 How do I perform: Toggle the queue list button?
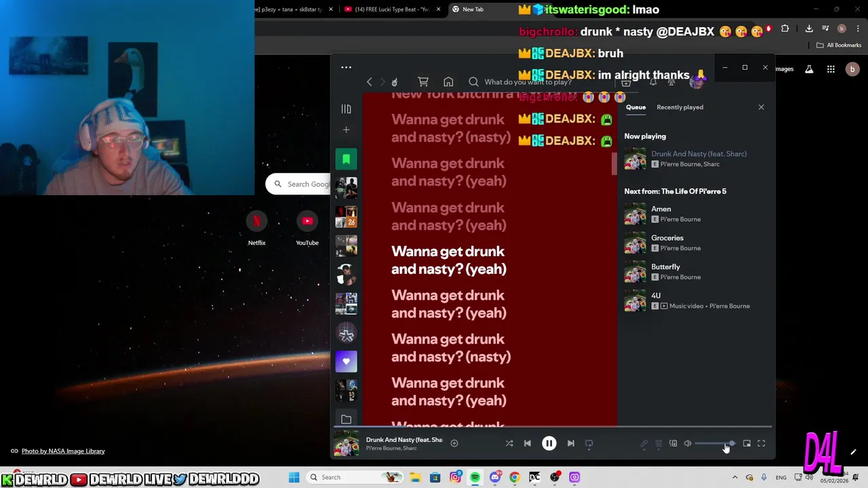tap(658, 444)
